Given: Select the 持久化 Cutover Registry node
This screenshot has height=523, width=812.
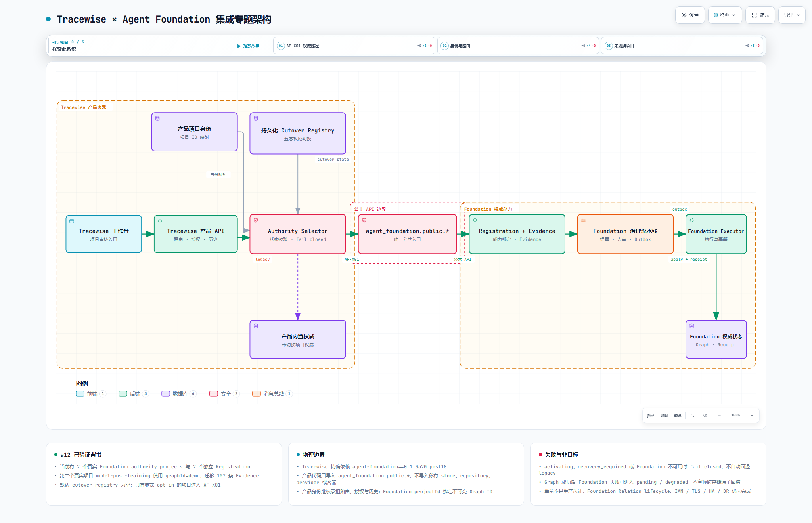Looking at the screenshot, I should (x=298, y=133).
